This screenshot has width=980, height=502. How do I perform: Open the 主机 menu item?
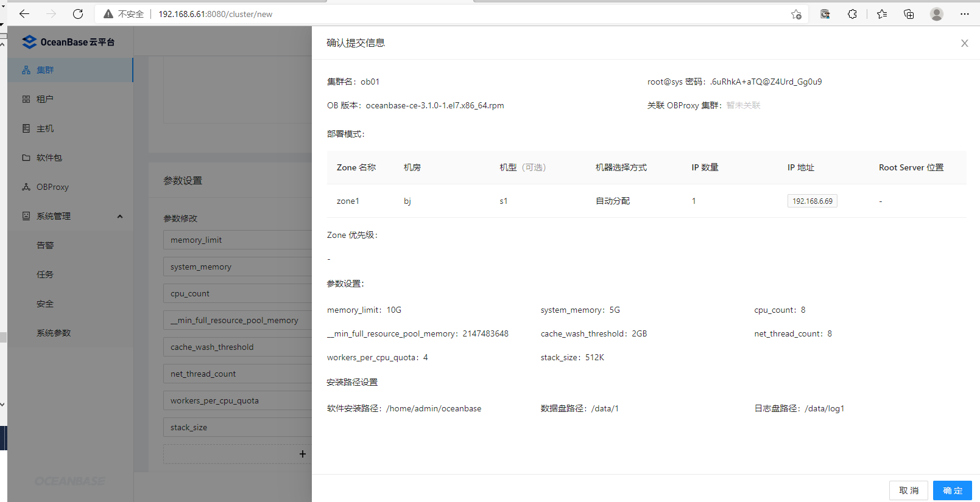pyautogui.click(x=70, y=128)
